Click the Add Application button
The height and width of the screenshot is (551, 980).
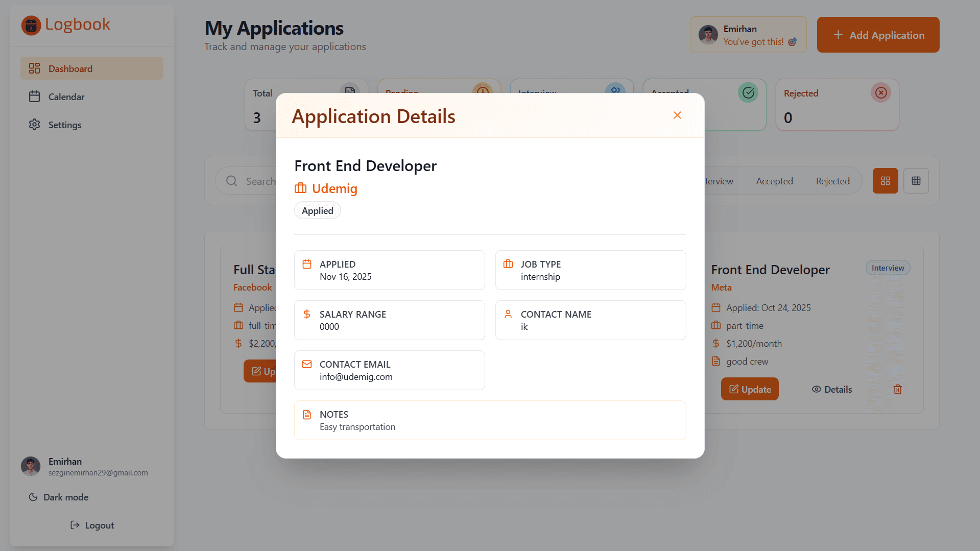pos(878,35)
